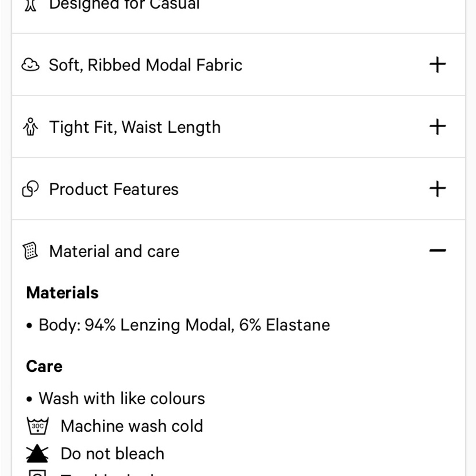This screenshot has height=476, width=476.
Task: Click the Product Features shapes icon
Action: [30, 189]
